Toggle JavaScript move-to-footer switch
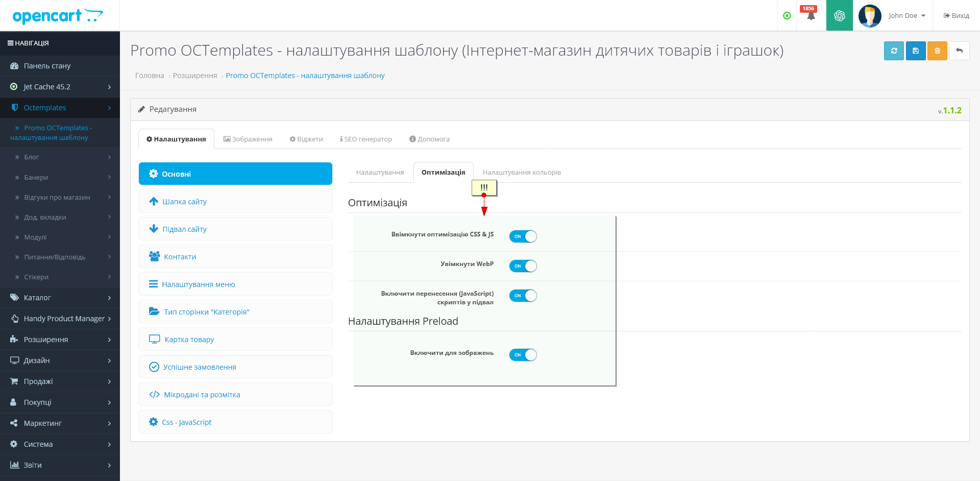Image resolution: width=980 pixels, height=481 pixels. click(523, 296)
